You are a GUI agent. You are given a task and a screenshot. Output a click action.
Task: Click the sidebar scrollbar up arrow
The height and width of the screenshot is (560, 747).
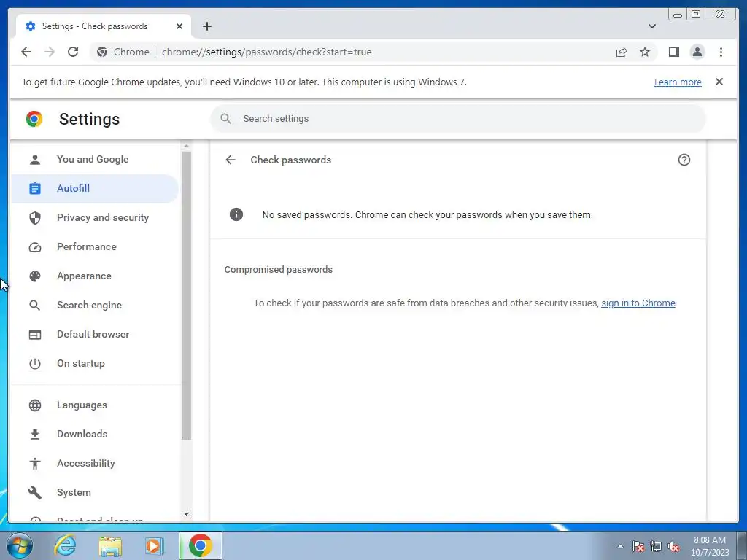[x=186, y=146]
